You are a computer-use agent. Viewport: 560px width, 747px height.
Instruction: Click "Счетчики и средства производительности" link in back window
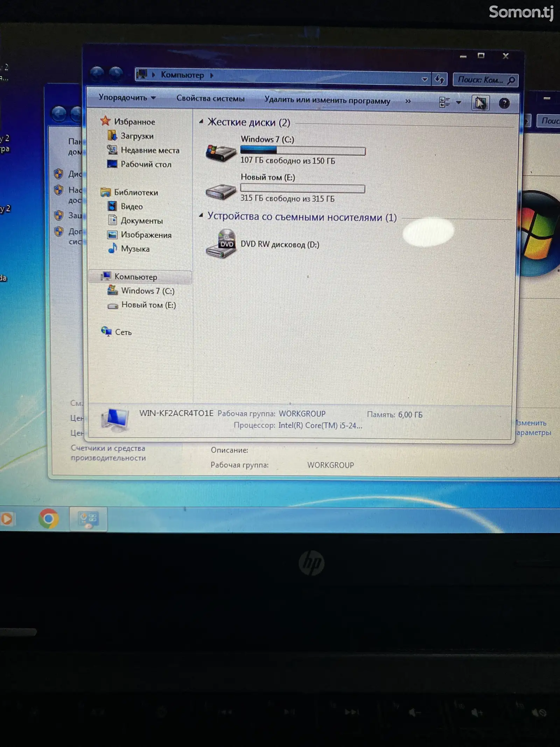coord(108,453)
